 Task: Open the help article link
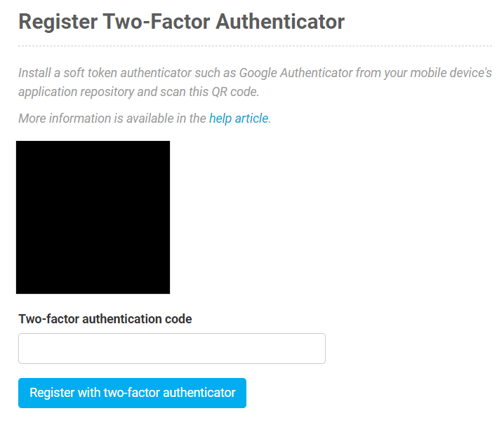click(x=239, y=119)
